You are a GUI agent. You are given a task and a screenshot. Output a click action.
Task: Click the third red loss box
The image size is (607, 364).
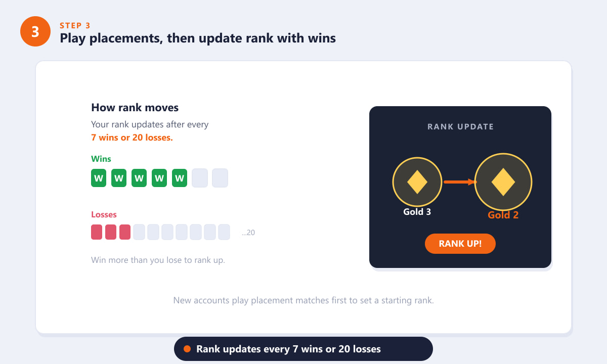[x=125, y=232]
